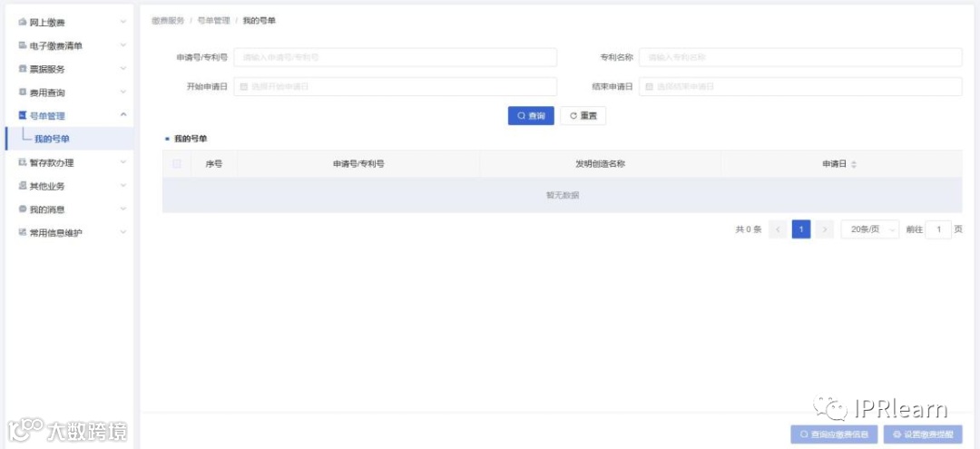
Task: Focus the 专利名称 input field
Action: [800, 57]
